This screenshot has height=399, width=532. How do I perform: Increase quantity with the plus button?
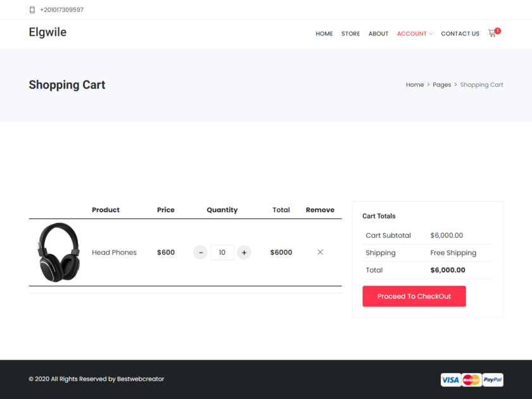(x=244, y=252)
